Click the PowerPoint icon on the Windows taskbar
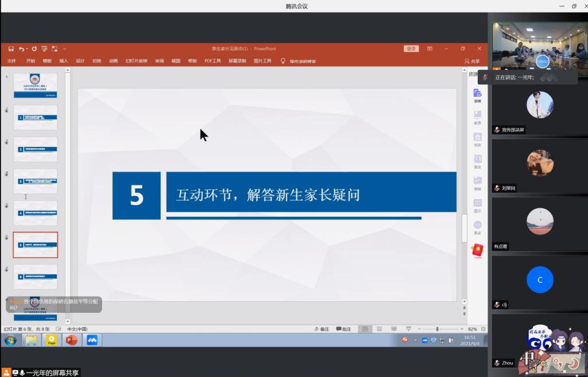This screenshot has width=588, height=377. coord(71,340)
